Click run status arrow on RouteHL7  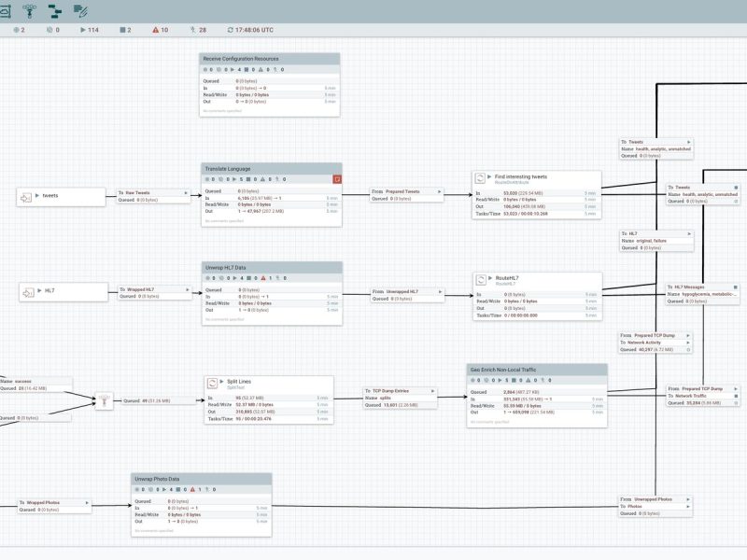click(x=490, y=278)
